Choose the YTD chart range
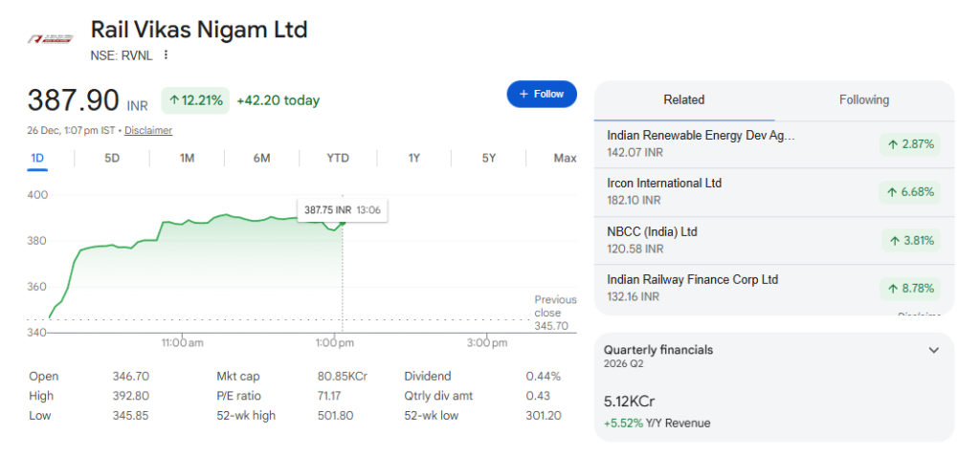Viewport: 980px width, 457px height. [338, 158]
